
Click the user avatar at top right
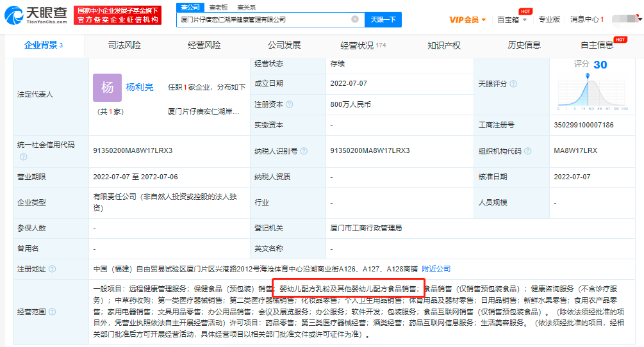coord(625,19)
